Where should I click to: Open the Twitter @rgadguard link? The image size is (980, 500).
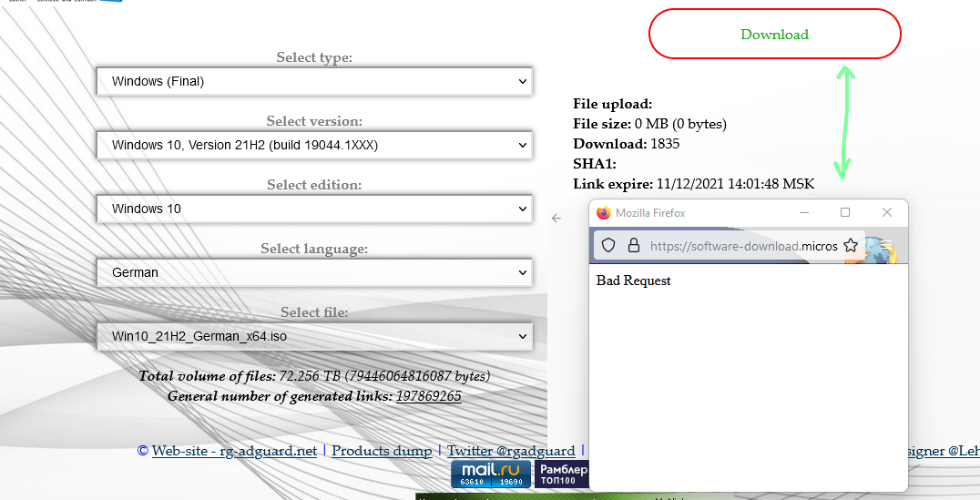click(511, 451)
